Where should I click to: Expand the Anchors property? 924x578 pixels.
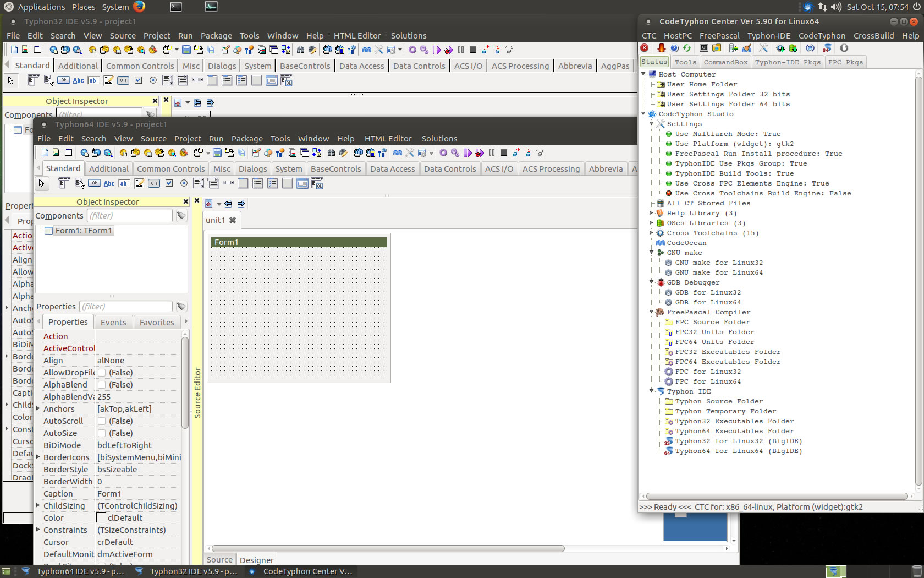coord(38,408)
